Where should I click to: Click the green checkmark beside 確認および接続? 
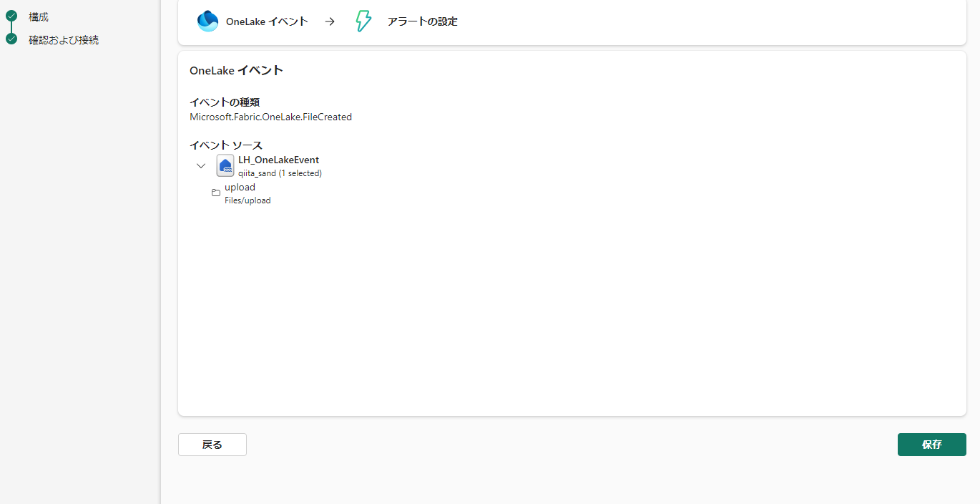point(11,39)
